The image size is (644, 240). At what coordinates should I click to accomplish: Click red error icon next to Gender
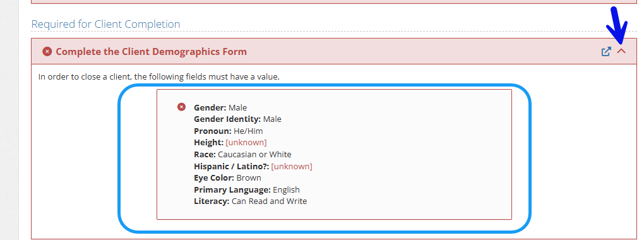click(x=182, y=107)
